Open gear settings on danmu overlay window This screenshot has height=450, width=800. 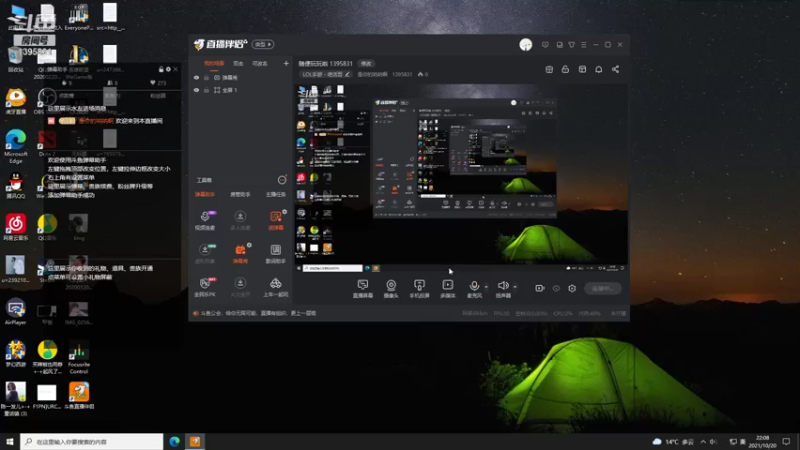click(x=168, y=69)
